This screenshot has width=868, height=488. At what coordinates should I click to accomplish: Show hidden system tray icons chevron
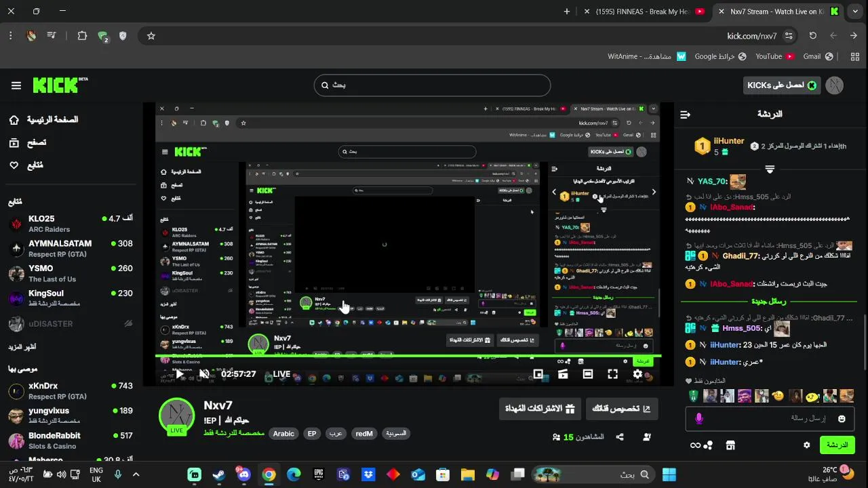coord(136,474)
